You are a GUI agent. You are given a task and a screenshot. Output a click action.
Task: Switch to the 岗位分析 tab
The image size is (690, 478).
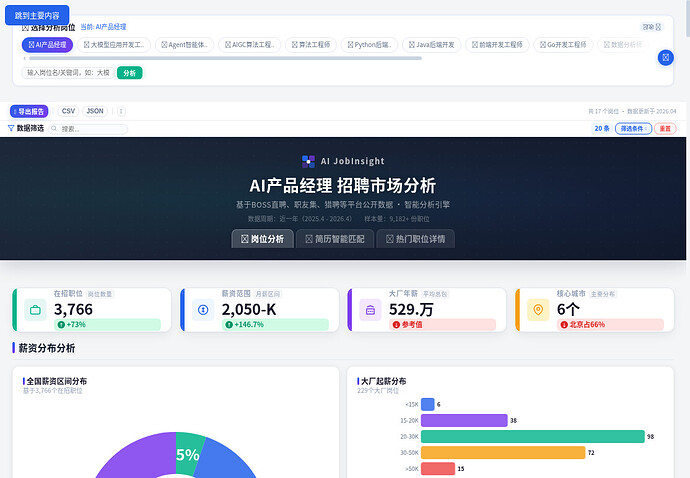click(262, 239)
